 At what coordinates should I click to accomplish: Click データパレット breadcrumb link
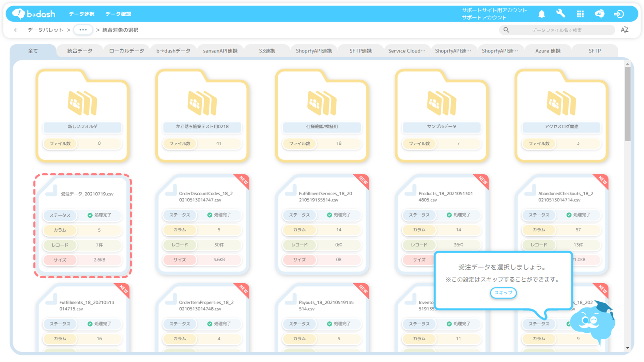[45, 30]
